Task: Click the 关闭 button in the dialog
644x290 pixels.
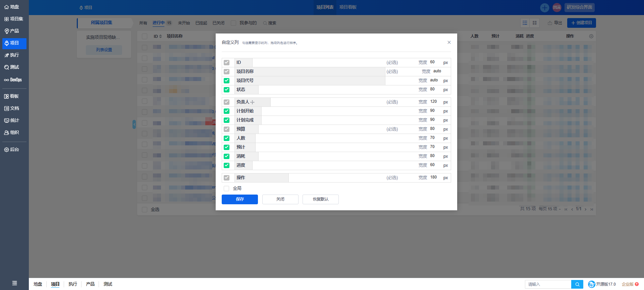Action: click(280, 199)
